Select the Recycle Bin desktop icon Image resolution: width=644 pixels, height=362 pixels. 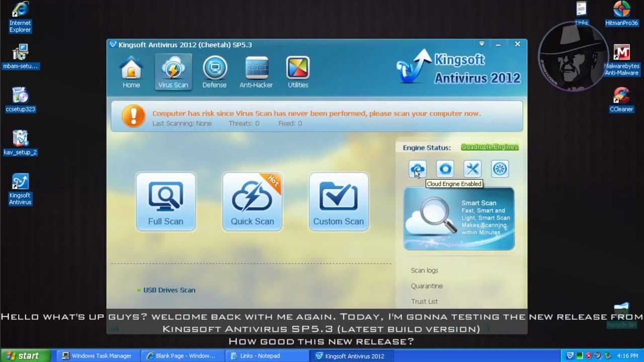coord(622,316)
